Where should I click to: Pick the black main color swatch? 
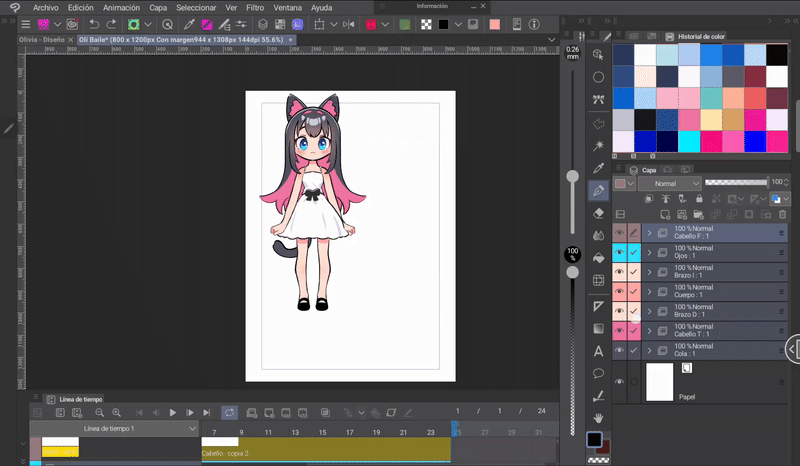click(x=594, y=440)
